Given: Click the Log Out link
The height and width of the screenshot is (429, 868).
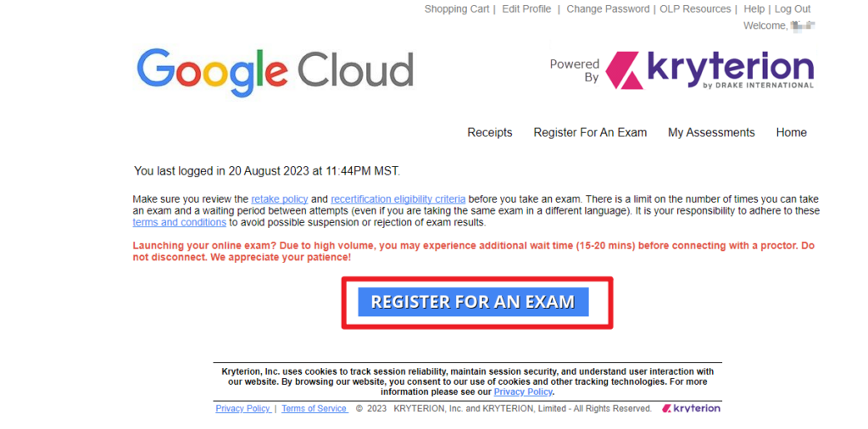Looking at the screenshot, I should click(793, 9).
